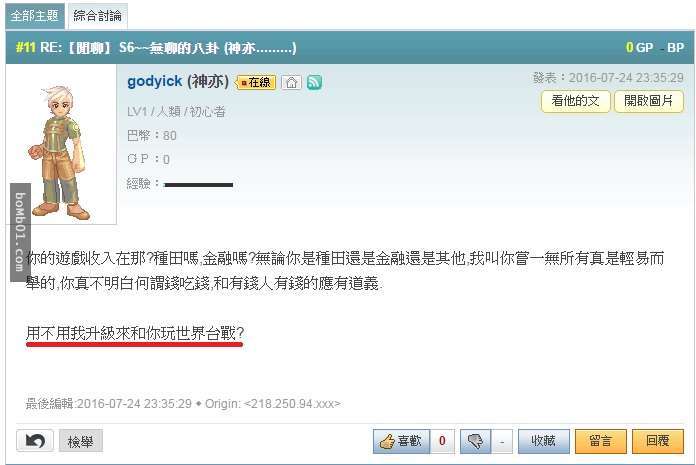Click the thumbs-up 喜歡 like button
The image size is (696, 465).
401,441
